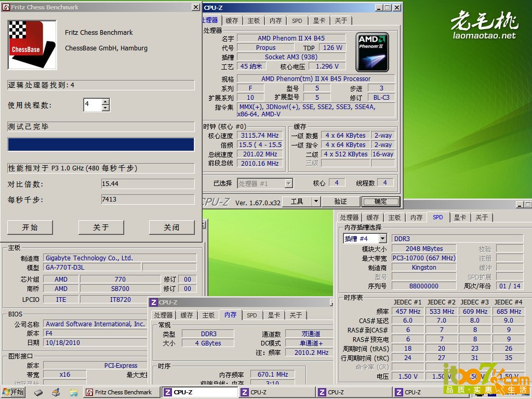The height and width of the screenshot is (399, 532).
Task: Select the DRAM frequency value '670.1 MHz'
Action: (273, 375)
